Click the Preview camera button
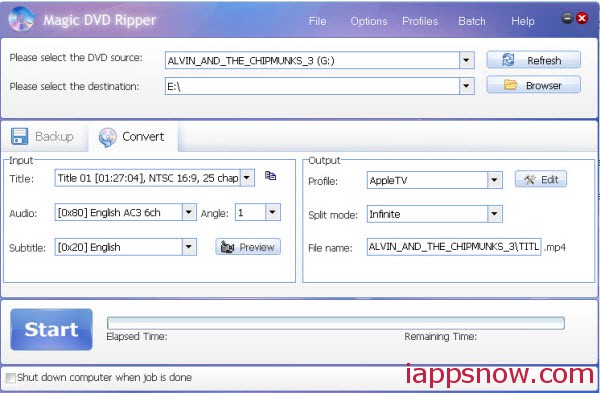This screenshot has height=393, width=600. 248,247
